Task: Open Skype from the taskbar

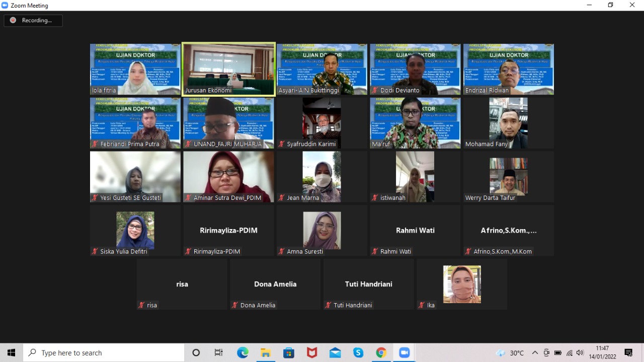Action: 358,353
